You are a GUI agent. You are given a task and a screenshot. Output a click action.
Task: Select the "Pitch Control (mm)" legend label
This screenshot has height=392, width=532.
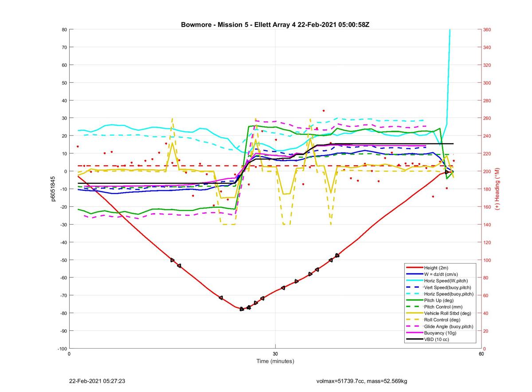444,307
